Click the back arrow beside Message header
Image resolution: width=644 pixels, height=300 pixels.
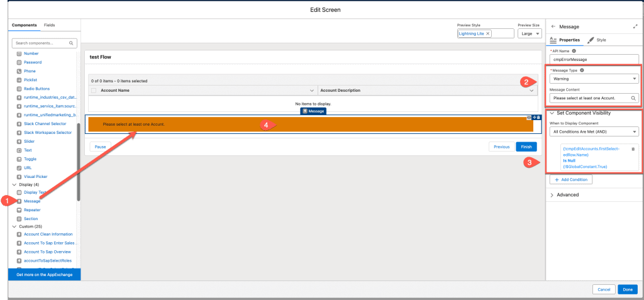click(x=553, y=26)
